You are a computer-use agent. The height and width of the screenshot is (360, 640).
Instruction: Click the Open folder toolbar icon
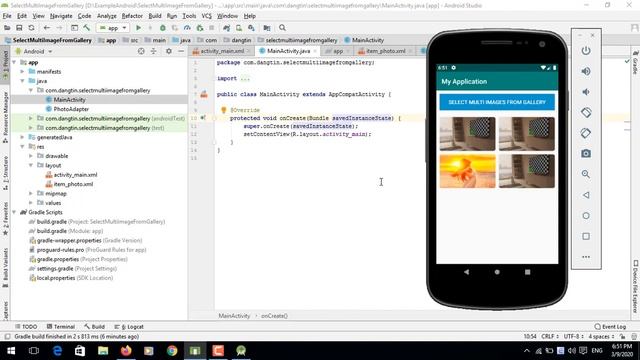7,28
